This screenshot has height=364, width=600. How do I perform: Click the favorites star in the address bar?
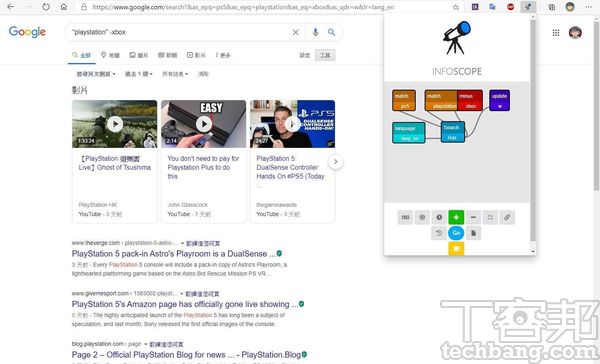tap(455, 7)
